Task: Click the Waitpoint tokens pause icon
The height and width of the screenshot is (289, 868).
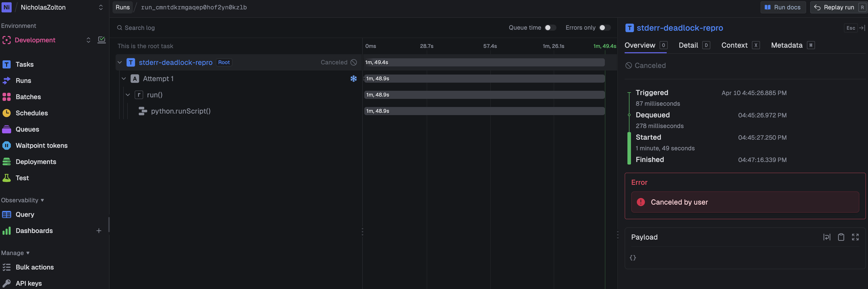Action: [x=6, y=146]
